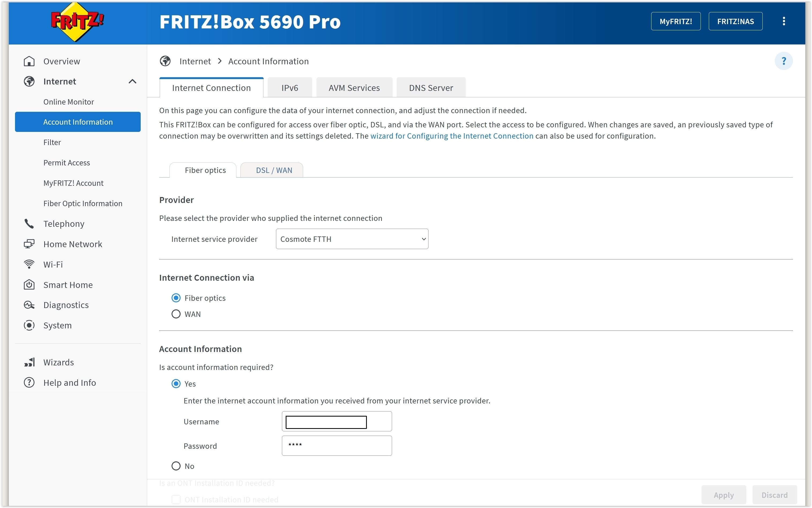The height and width of the screenshot is (508, 812).
Task: Select Fiber optics connection radio button
Action: [x=176, y=298]
